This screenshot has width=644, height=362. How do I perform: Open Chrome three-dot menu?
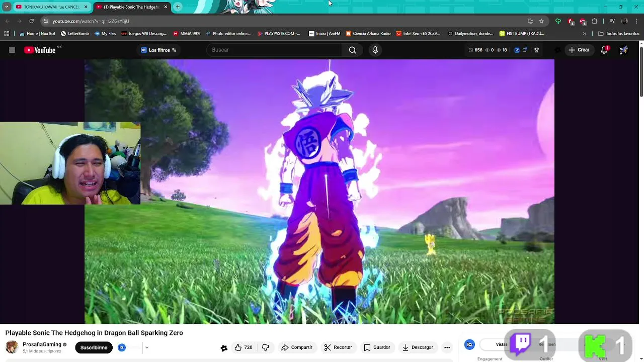click(637, 21)
